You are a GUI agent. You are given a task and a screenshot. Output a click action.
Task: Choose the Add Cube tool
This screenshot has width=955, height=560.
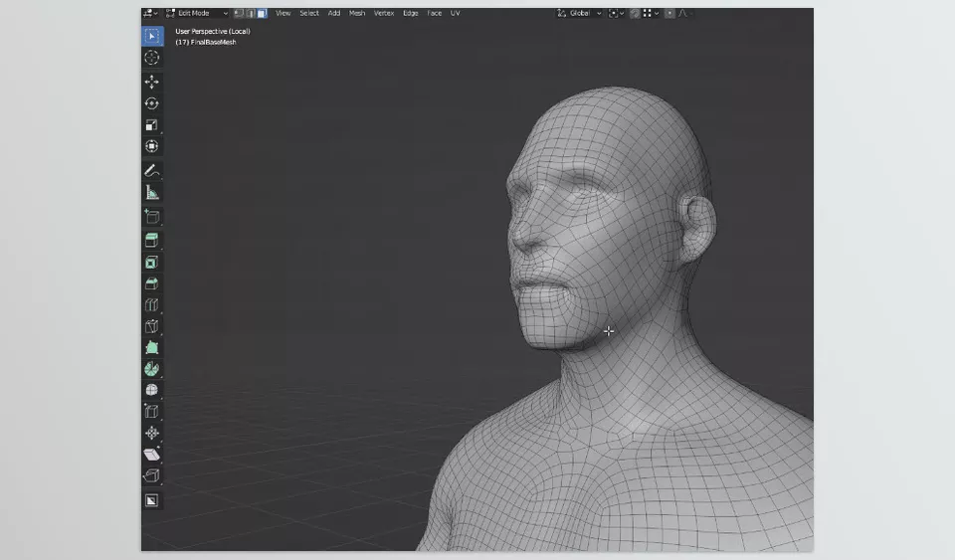[152, 217]
